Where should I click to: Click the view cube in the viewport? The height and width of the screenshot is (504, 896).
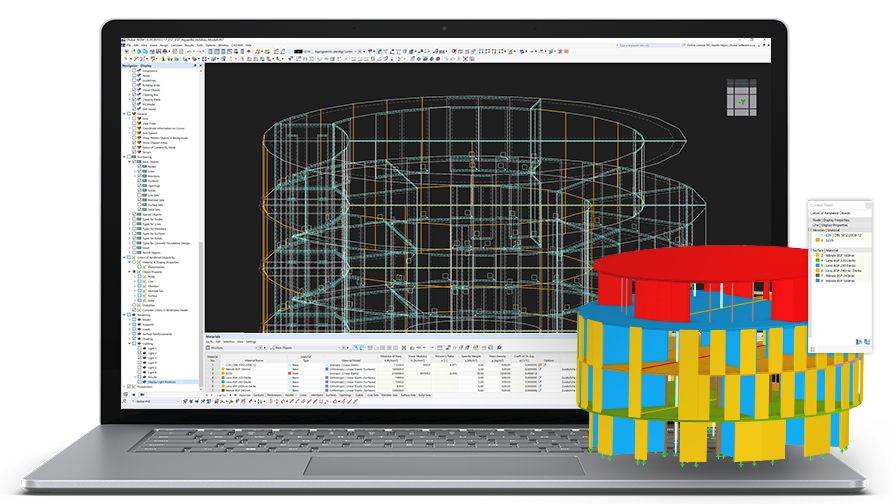pos(742,97)
